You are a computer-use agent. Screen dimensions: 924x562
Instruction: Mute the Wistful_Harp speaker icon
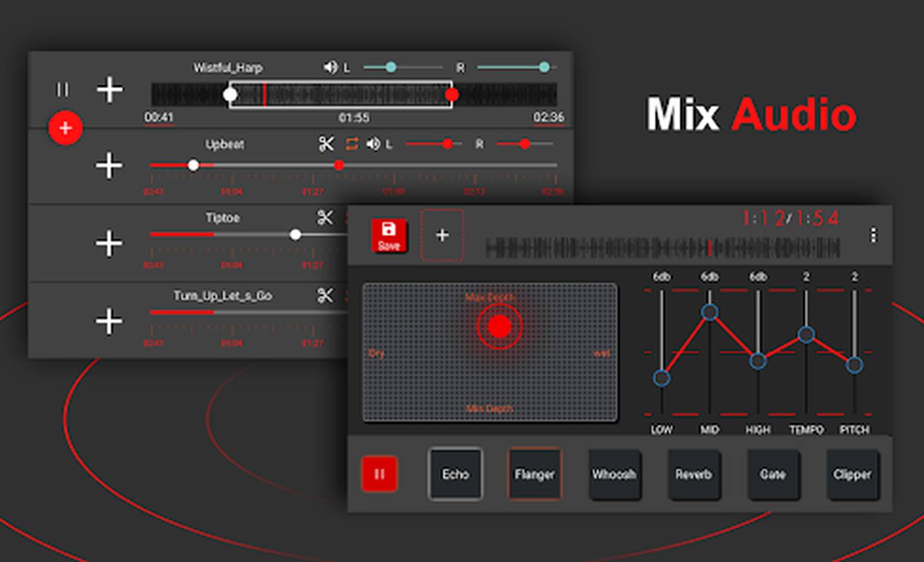coord(330,67)
